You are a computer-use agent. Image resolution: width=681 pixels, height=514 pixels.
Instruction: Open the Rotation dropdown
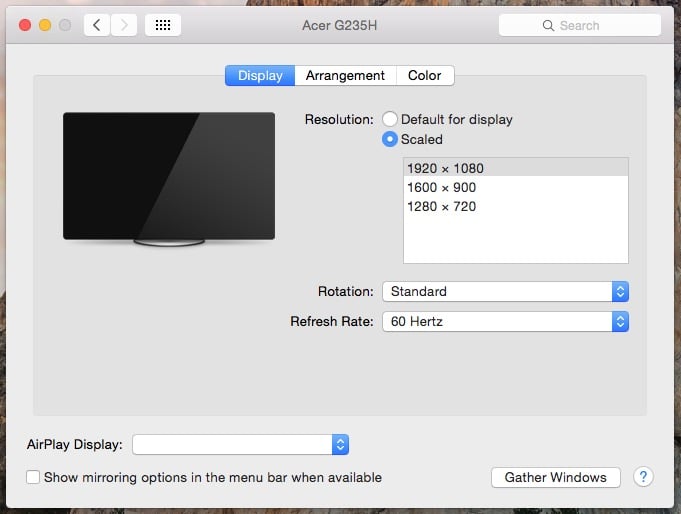[x=506, y=292]
